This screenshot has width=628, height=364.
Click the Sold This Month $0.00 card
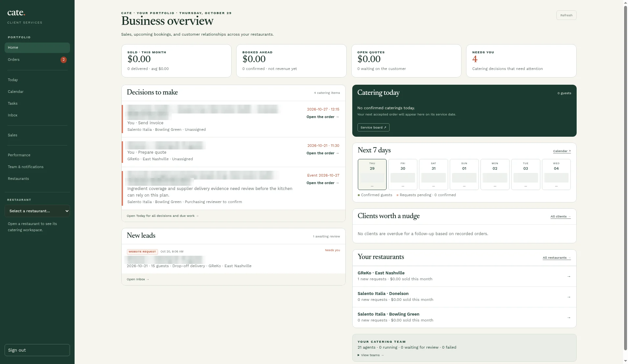[x=176, y=61]
